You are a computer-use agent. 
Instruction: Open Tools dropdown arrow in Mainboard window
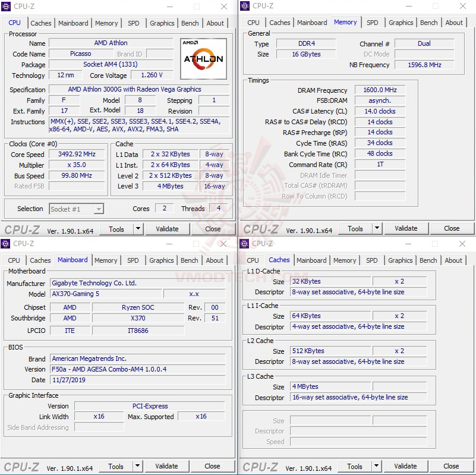pos(137,466)
